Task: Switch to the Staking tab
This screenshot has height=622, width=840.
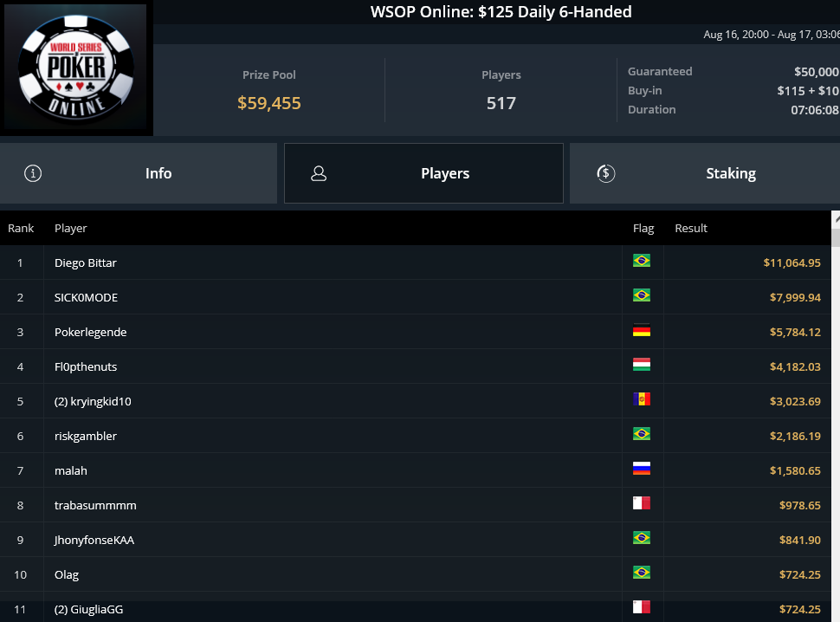Action: click(x=705, y=173)
